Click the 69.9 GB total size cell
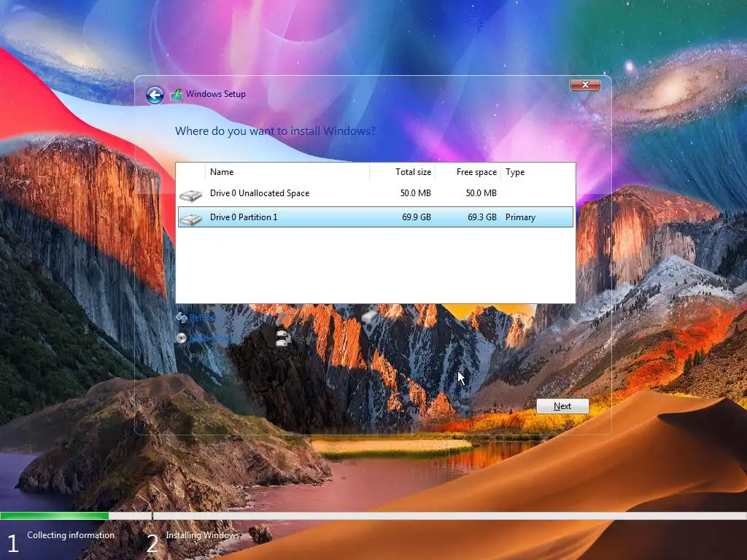Screen dimensions: 747x560 [417, 217]
